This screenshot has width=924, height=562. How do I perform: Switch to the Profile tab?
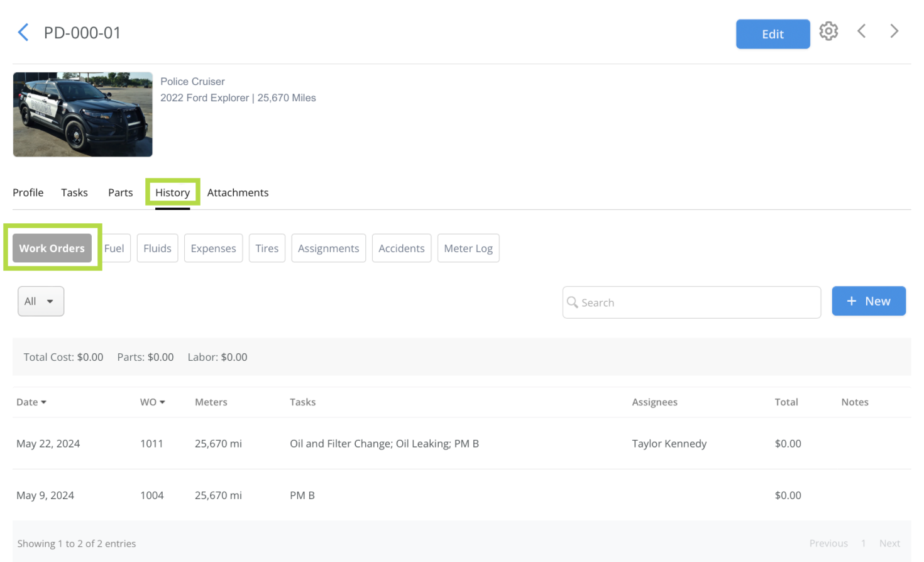[28, 192]
